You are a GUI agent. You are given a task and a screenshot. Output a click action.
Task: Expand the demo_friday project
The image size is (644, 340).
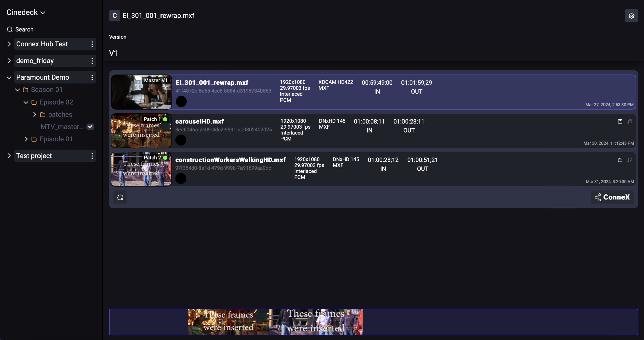(x=9, y=61)
